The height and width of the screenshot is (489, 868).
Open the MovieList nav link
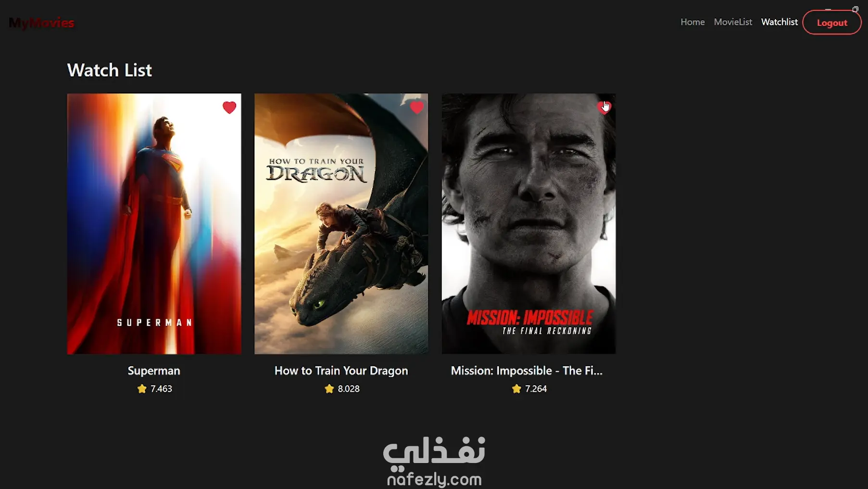click(733, 22)
